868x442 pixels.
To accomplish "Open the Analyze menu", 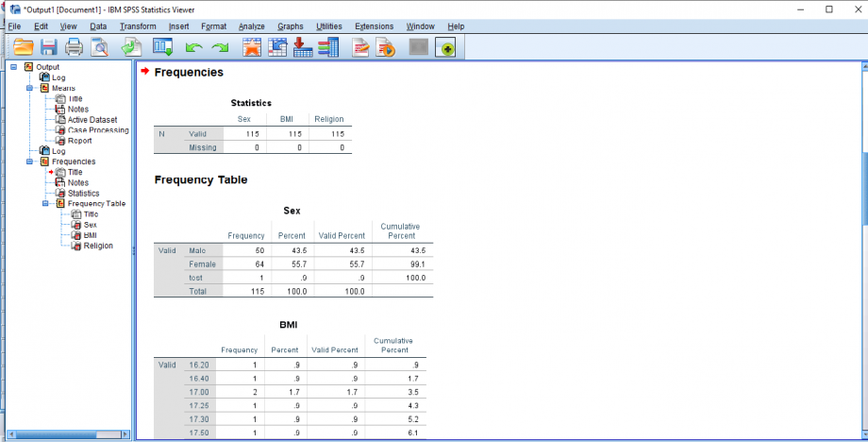I will click(252, 25).
